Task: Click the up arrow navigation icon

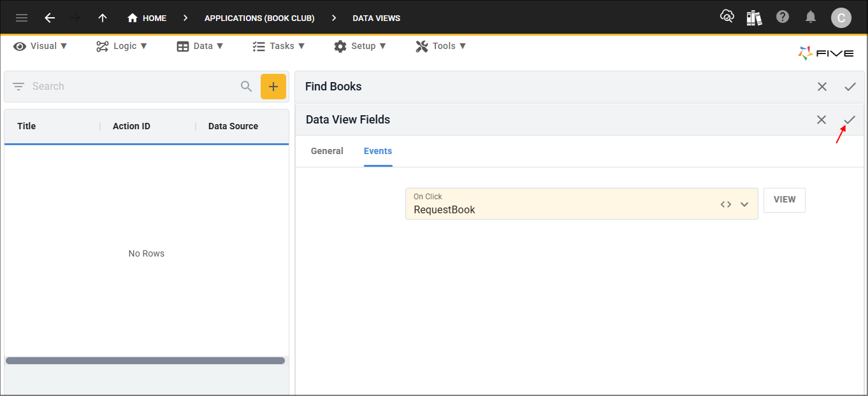Action: (103, 18)
